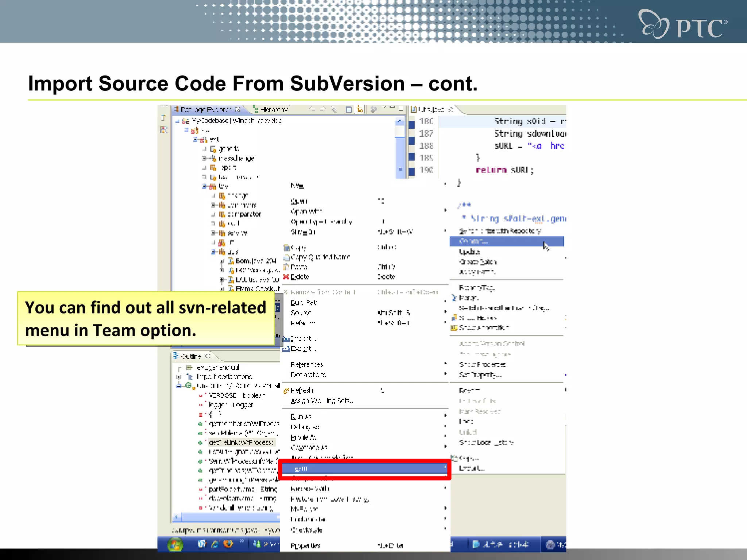
Task: Click the Refresh icon in the context menu
Action: (286, 391)
